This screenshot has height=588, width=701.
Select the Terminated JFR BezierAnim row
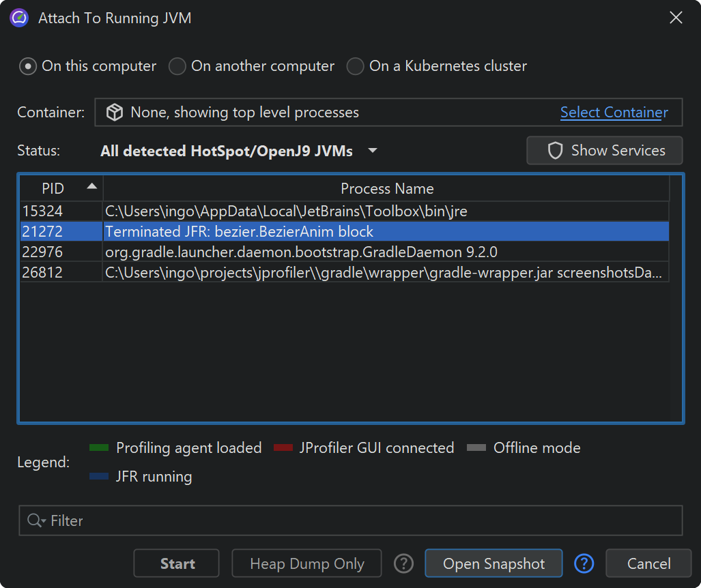tap(341, 232)
